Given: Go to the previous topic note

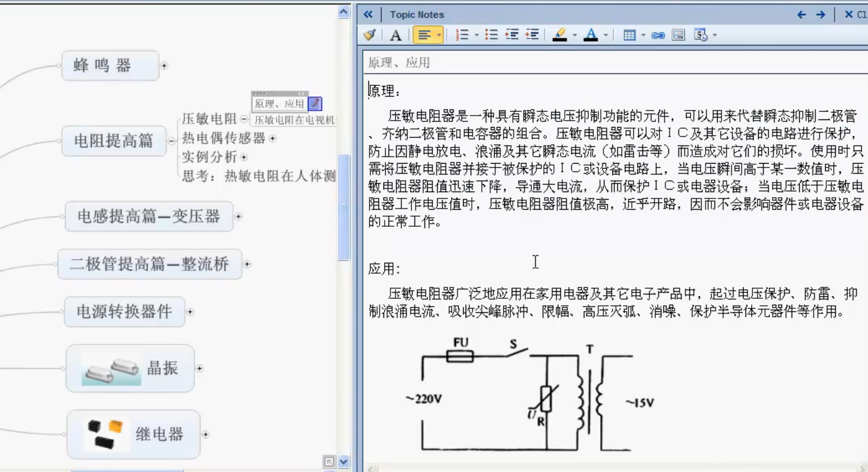Looking at the screenshot, I should 802,15.
